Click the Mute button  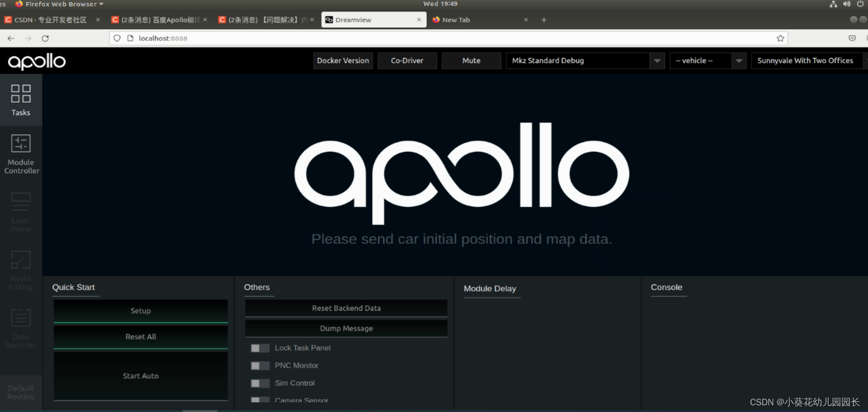(471, 61)
